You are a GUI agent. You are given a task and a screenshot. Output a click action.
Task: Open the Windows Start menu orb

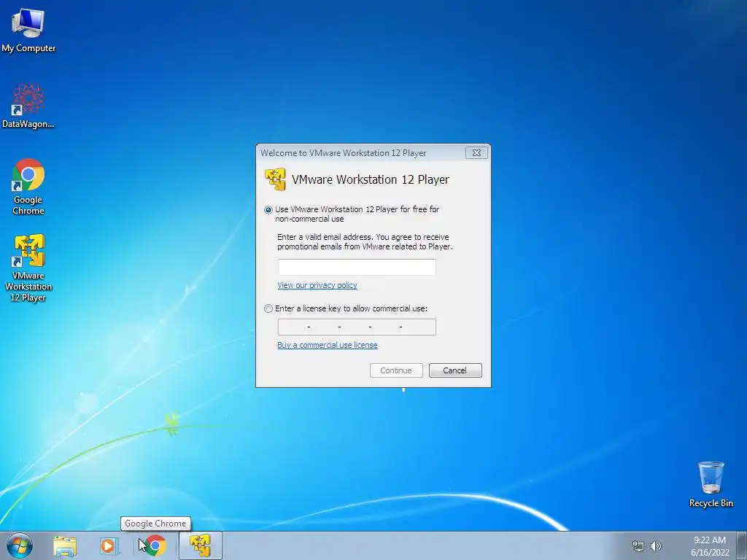point(20,545)
